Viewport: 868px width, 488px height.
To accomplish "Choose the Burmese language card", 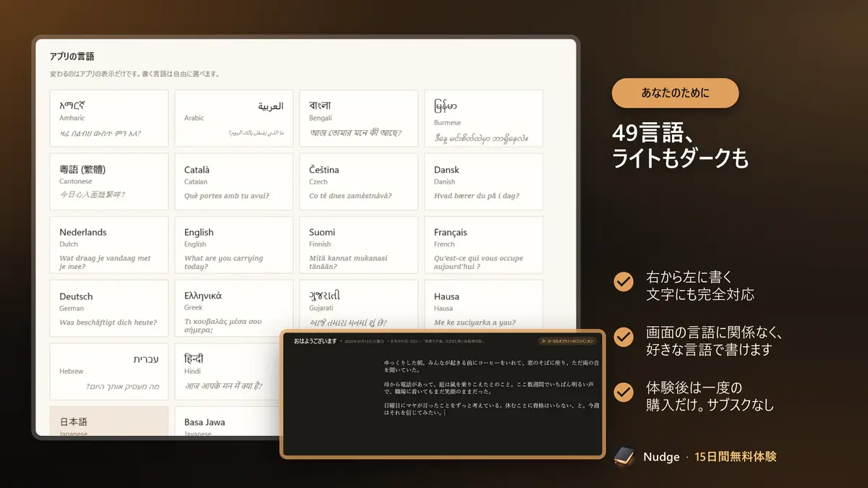I will click(x=483, y=119).
